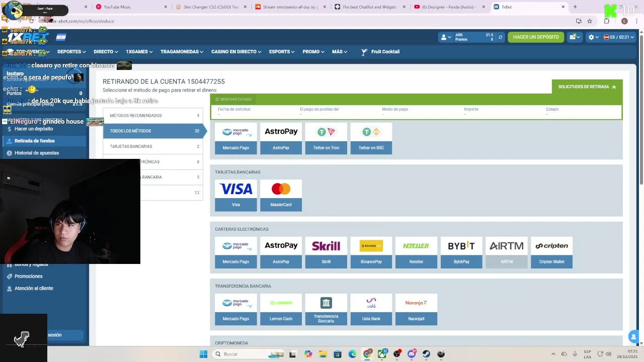644x362 pixels.
Task: Choose the MasterCard payment option
Action: [x=281, y=196]
